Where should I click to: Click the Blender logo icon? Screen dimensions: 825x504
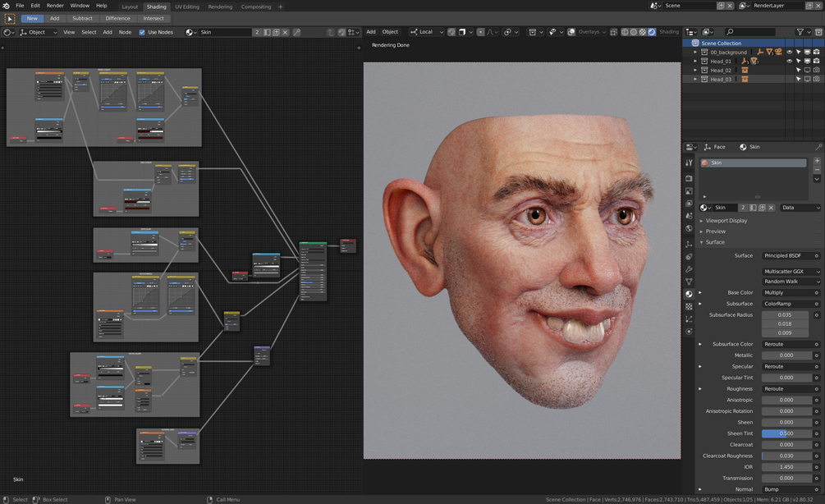click(7, 6)
